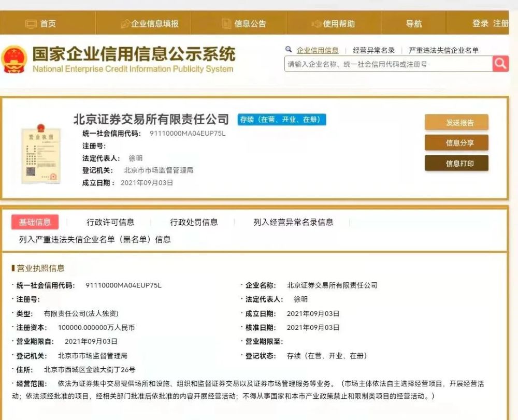Viewport: 518px width, 420px height.
Task: Click the 信息分享 button
Action: 456,142
